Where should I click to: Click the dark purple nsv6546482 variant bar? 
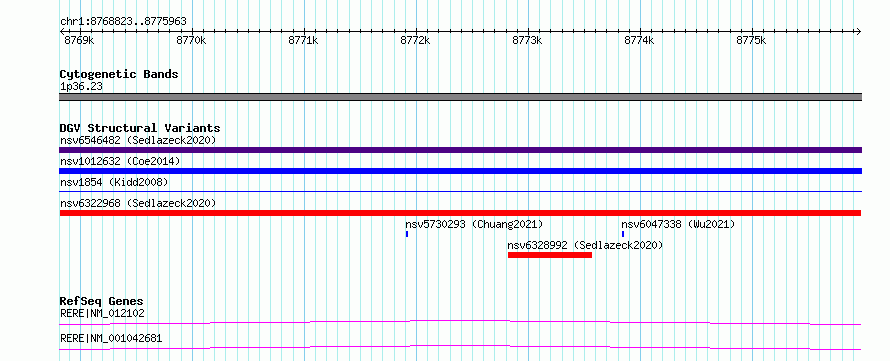460,150
